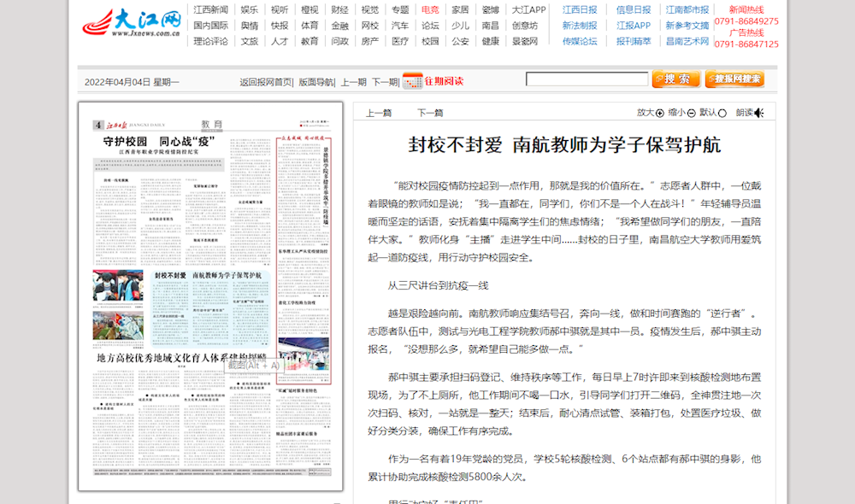Open the 下一篇 next article
This screenshot has width=855, height=504.
pos(430,113)
